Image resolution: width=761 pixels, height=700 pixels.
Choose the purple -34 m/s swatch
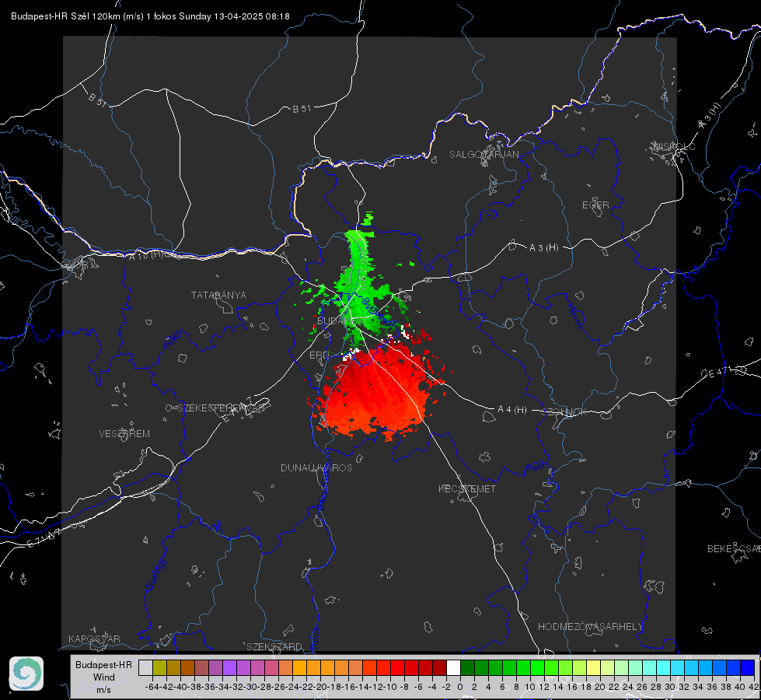coord(229,667)
